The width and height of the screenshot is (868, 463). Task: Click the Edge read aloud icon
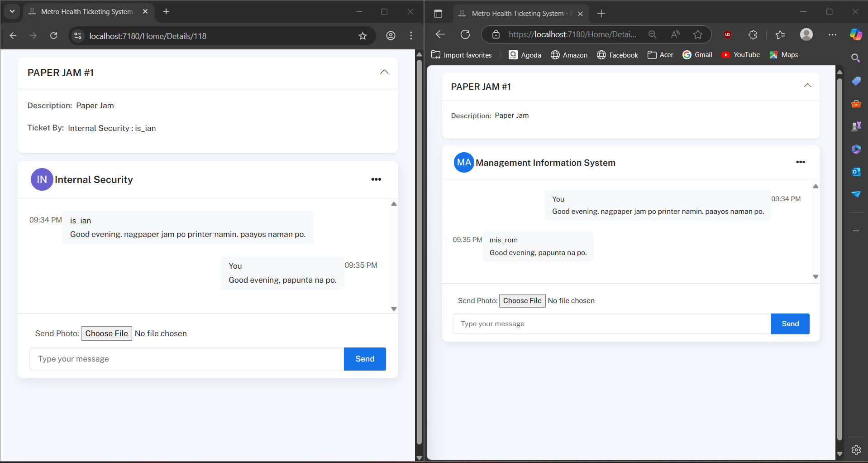pos(675,34)
